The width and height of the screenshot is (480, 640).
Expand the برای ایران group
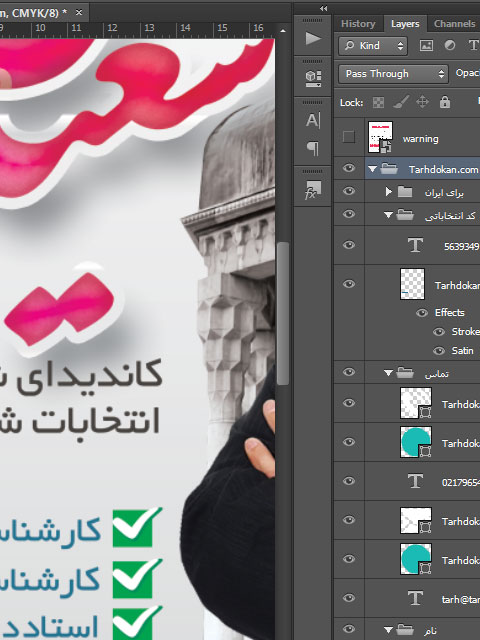[389, 191]
